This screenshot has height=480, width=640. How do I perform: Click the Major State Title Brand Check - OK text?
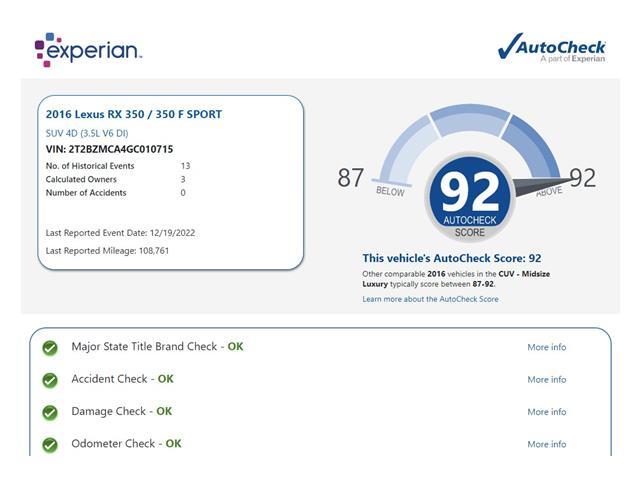[157, 347]
